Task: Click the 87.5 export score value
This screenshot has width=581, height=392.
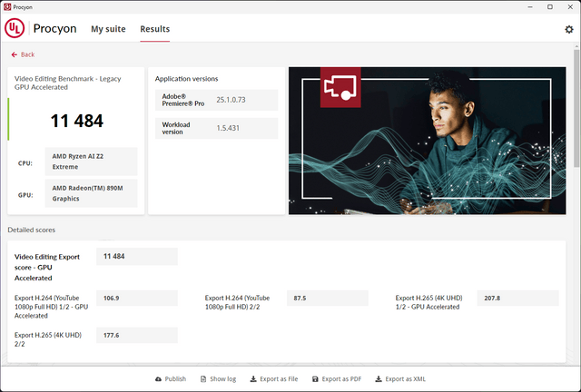Action: pyautogui.click(x=300, y=299)
